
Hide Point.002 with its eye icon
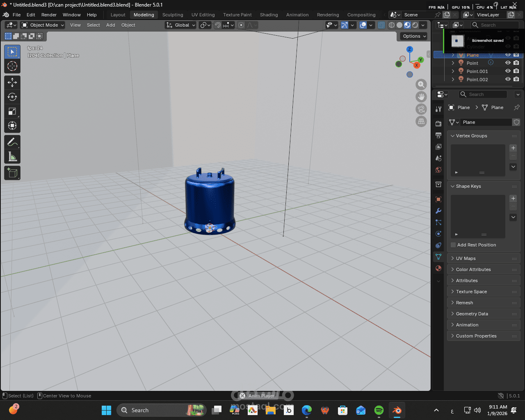(508, 79)
